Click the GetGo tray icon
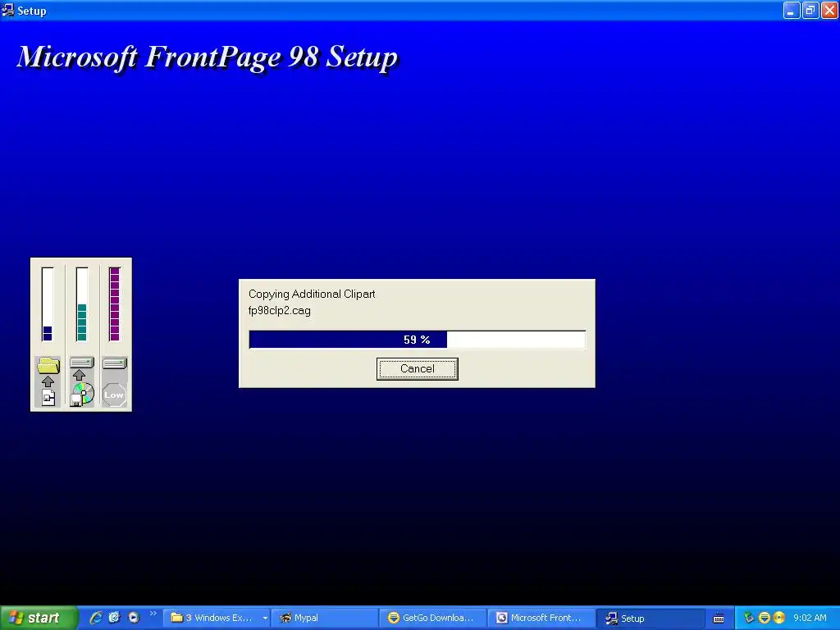840x630 pixels. (764, 618)
